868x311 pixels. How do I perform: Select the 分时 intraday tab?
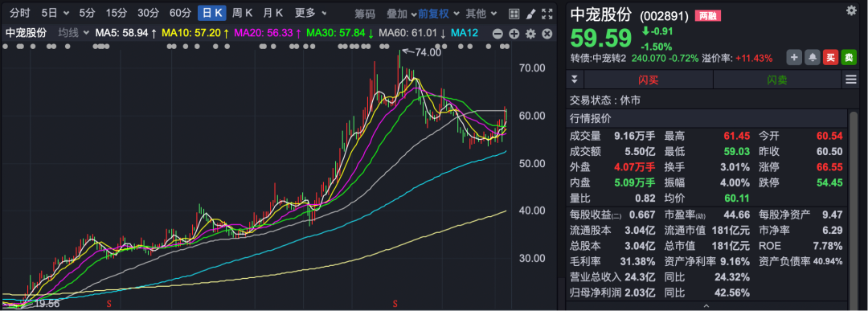point(20,14)
